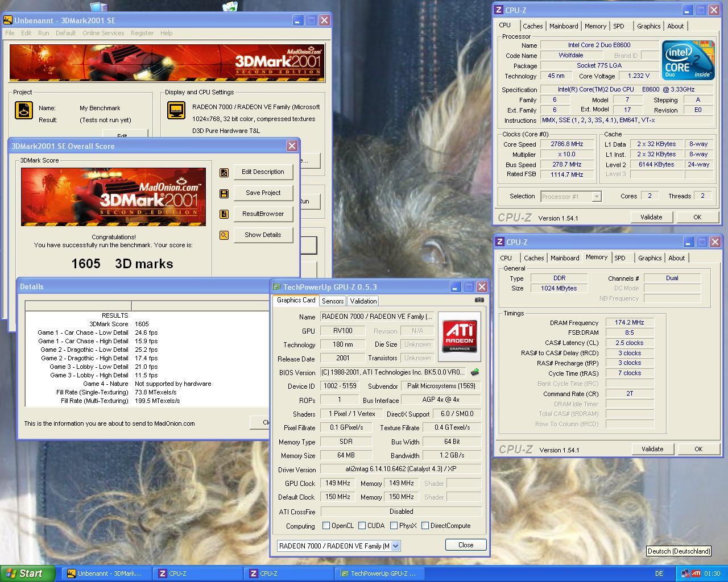Click the display monitor icon in 3DMark

point(176,110)
